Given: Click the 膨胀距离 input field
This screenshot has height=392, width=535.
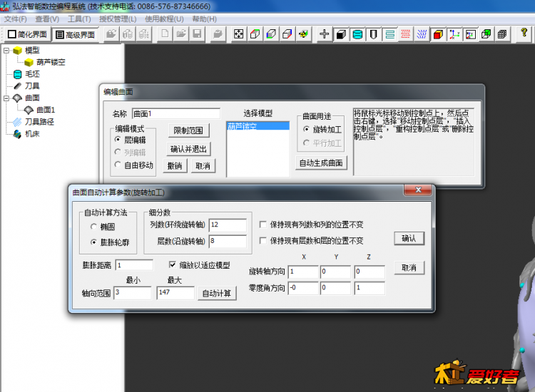Looking at the screenshot, I should (x=134, y=265).
